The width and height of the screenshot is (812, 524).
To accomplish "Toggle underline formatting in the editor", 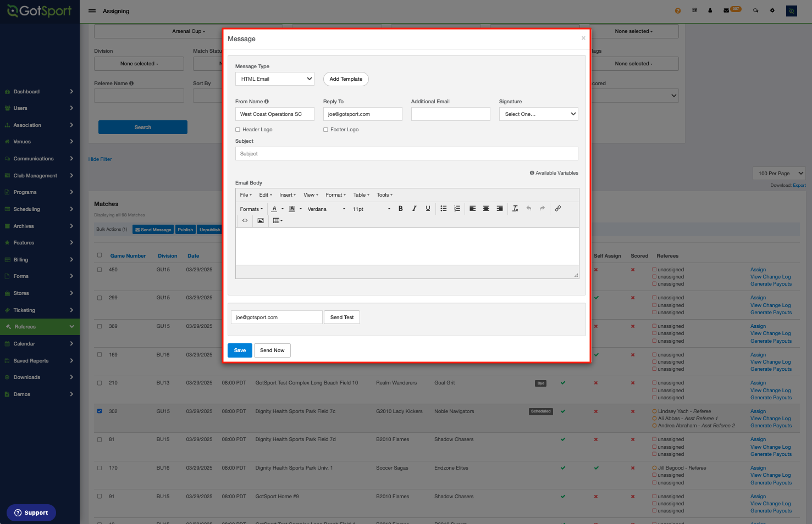I will click(x=428, y=209).
